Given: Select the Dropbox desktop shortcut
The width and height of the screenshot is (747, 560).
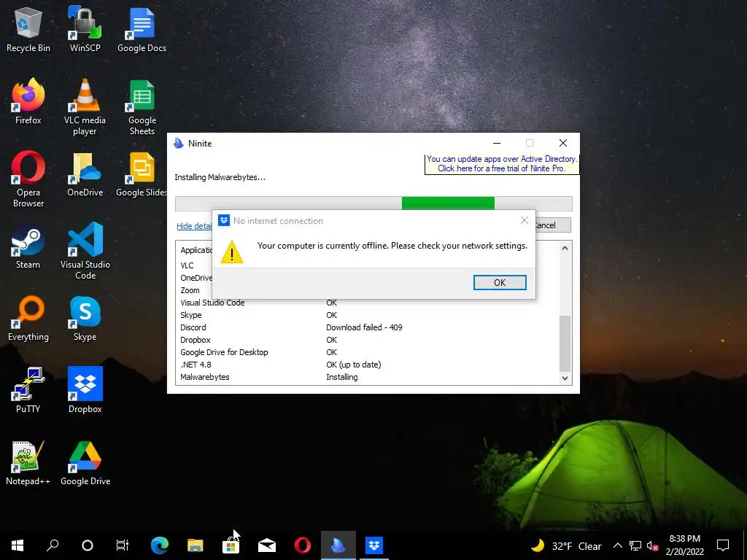Looking at the screenshot, I should click(x=85, y=391).
